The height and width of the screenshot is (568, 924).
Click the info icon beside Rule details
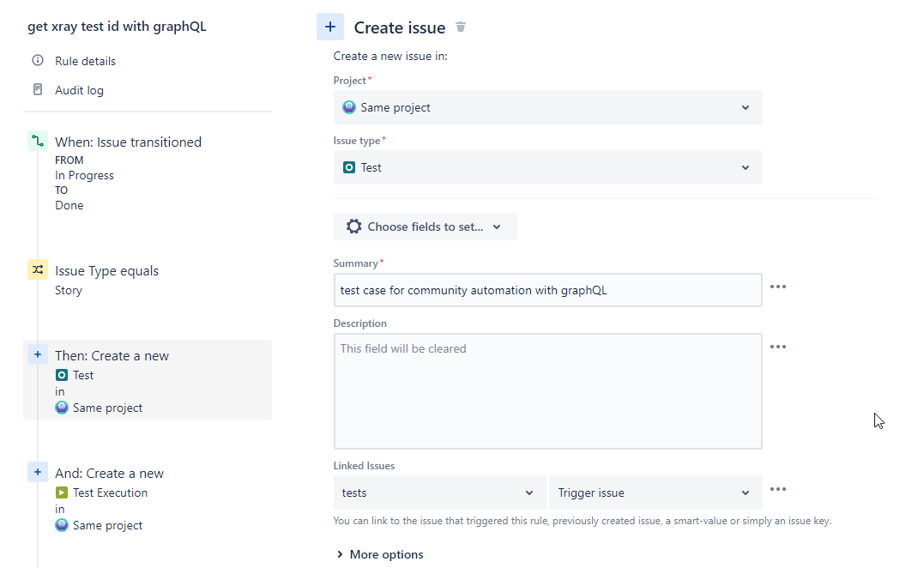38,61
